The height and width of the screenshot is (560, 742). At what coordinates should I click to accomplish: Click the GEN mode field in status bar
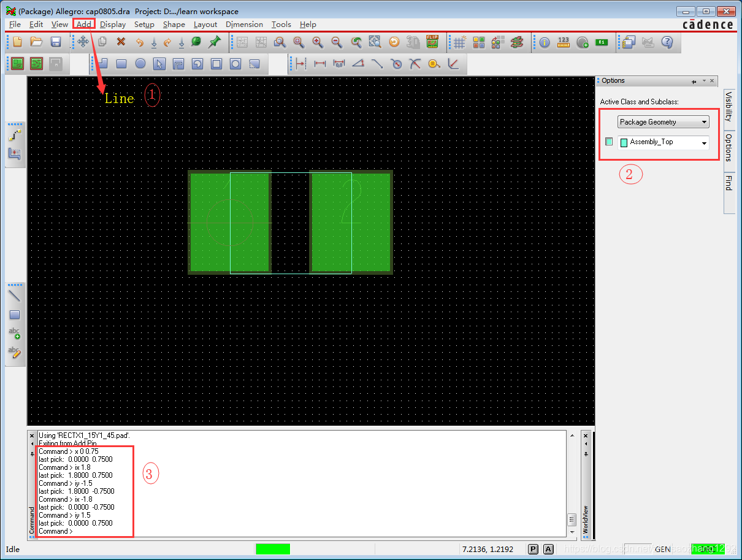664,549
